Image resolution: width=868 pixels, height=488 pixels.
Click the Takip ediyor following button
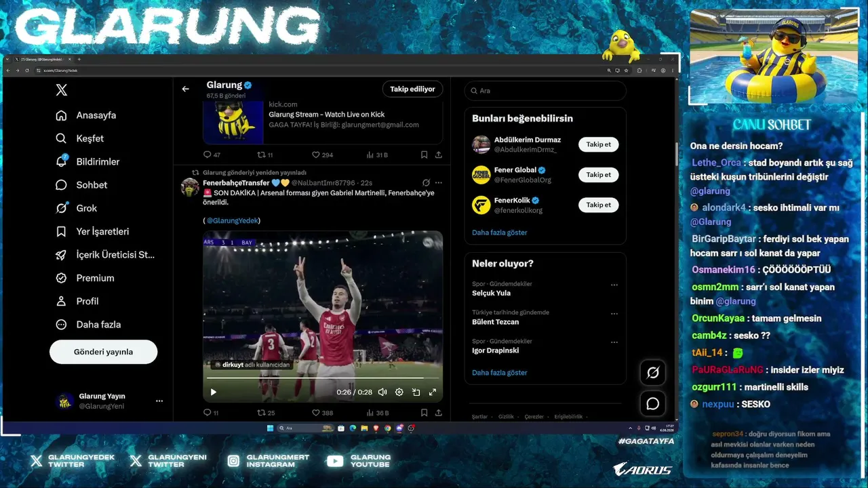(x=412, y=89)
